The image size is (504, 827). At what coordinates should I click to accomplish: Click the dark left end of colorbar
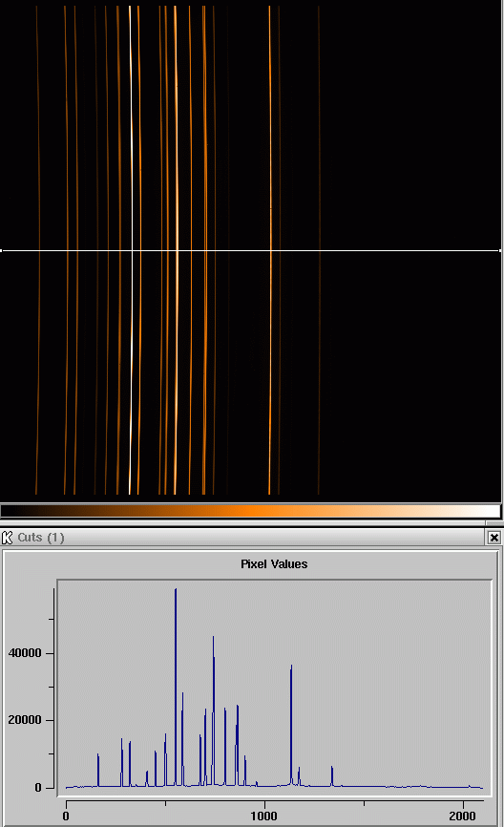16,511
